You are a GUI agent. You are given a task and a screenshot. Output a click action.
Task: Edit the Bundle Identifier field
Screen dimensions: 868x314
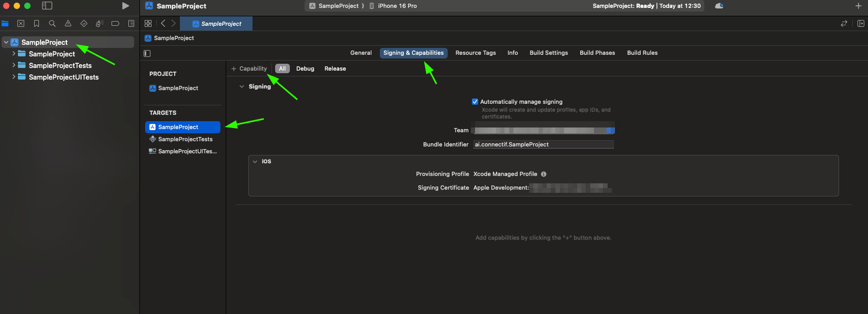543,144
